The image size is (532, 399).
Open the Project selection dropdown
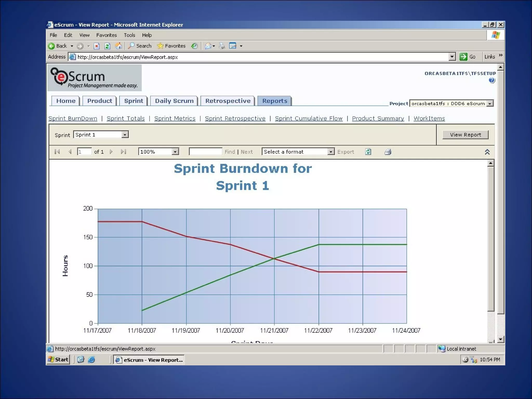click(x=490, y=103)
